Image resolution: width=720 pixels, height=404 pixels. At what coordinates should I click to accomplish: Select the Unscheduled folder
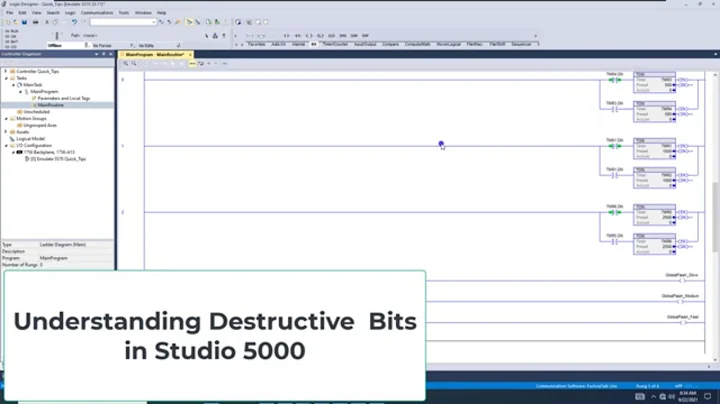coord(36,112)
